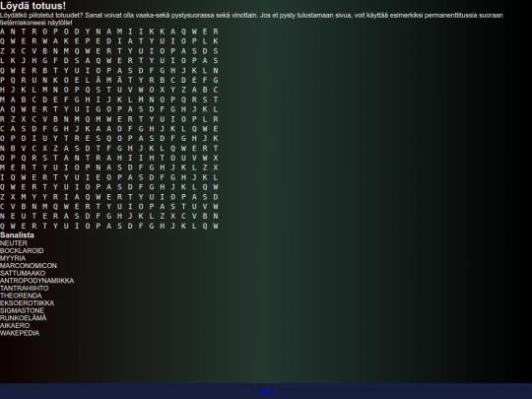The image size is (532, 399).
Task: Click the instruction paragraph starting "Löydätkö piilotetut"
Action: click(251, 19)
